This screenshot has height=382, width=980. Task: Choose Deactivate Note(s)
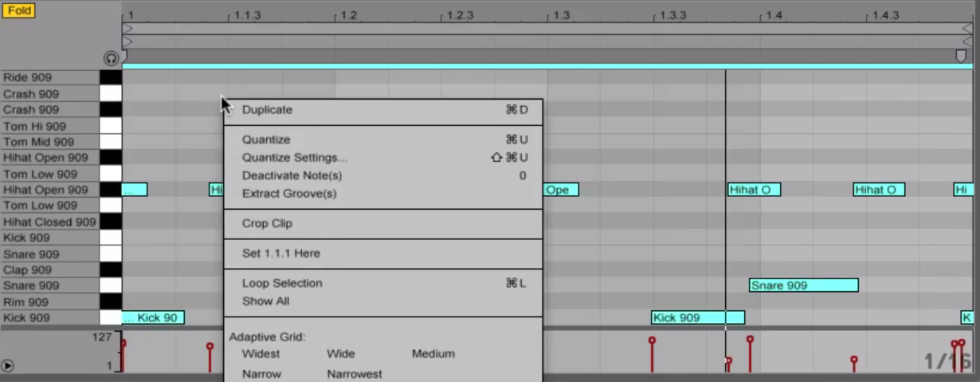(292, 175)
